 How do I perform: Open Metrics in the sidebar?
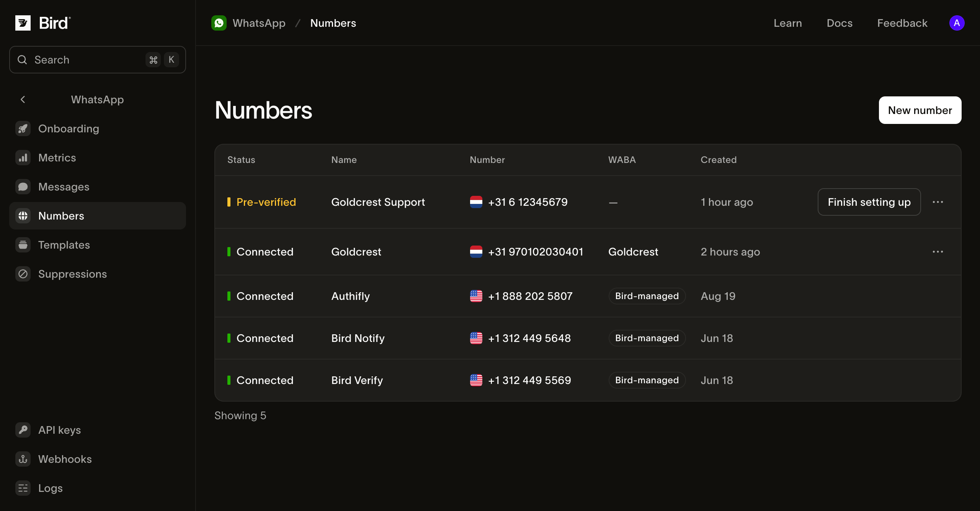coord(98,158)
